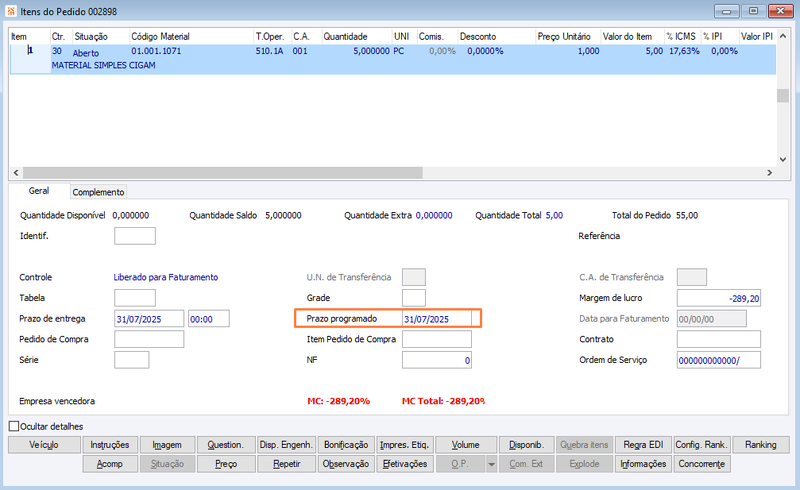The width and height of the screenshot is (800, 490).
Task: Click the Contrato input field
Action: (x=719, y=339)
